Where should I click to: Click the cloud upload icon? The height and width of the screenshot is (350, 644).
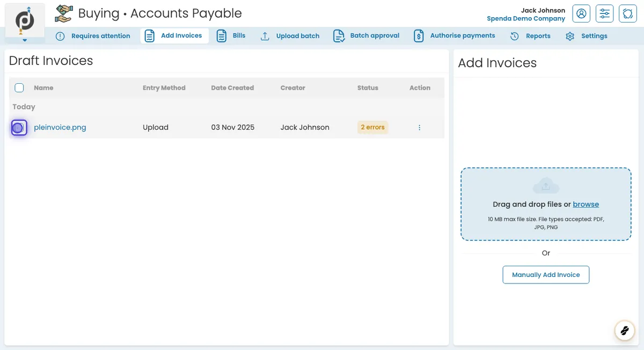click(546, 186)
